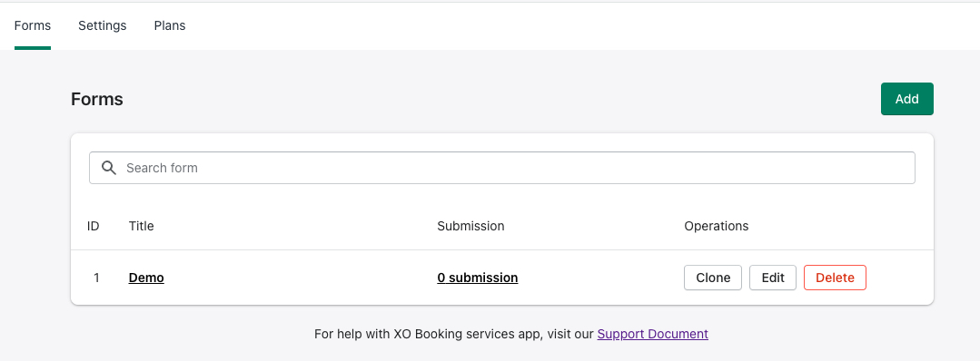Viewport: 980px width, 361px height.
Task: Delete the Demo form
Action: [x=835, y=278]
